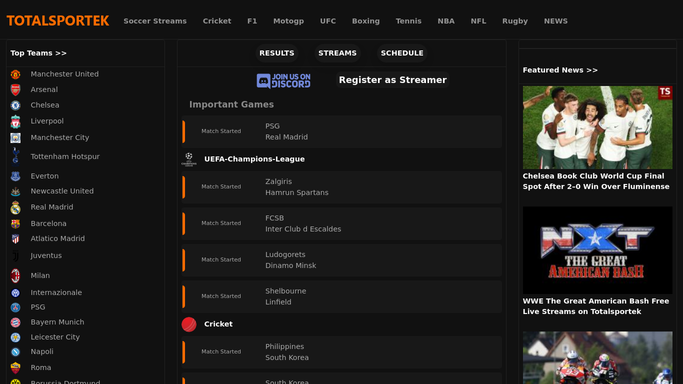Click the Tottenham Hotspur crest icon

(x=15, y=156)
